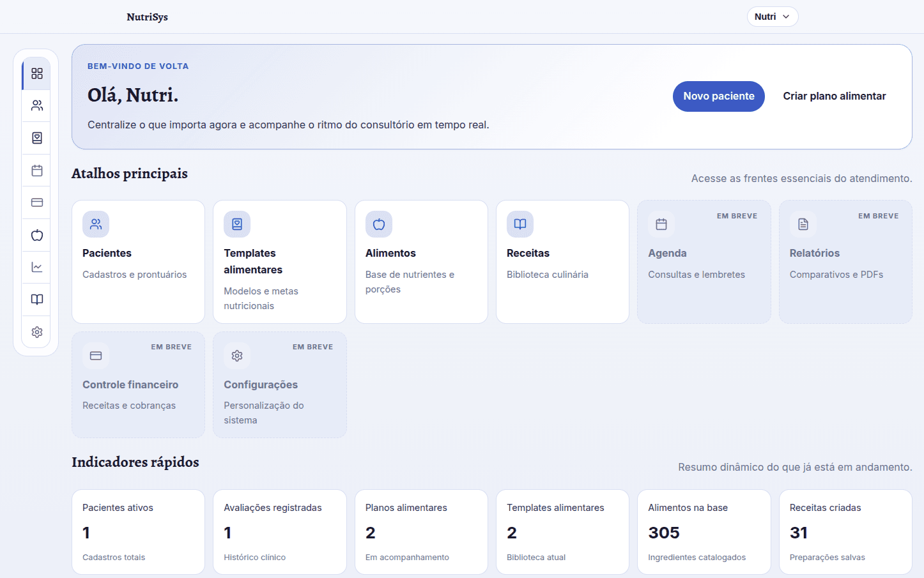Open the Agenda calendar icon in sidebar
924x578 pixels.
[36, 170]
